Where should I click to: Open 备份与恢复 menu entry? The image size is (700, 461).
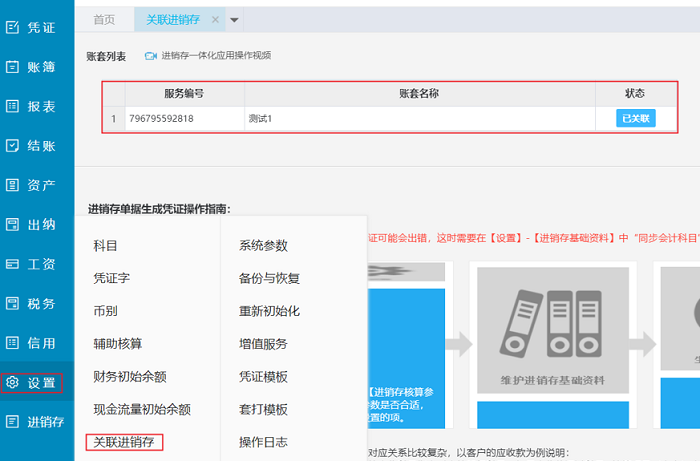(x=269, y=278)
